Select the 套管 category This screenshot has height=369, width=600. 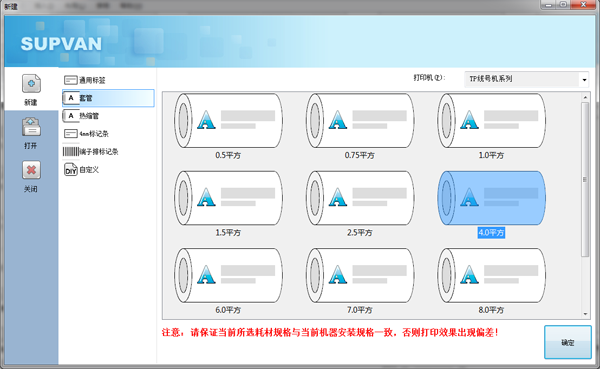tap(108, 98)
